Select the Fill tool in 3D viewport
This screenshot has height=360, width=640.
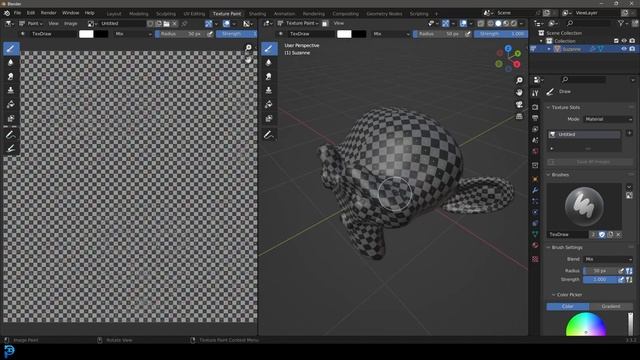click(x=269, y=104)
